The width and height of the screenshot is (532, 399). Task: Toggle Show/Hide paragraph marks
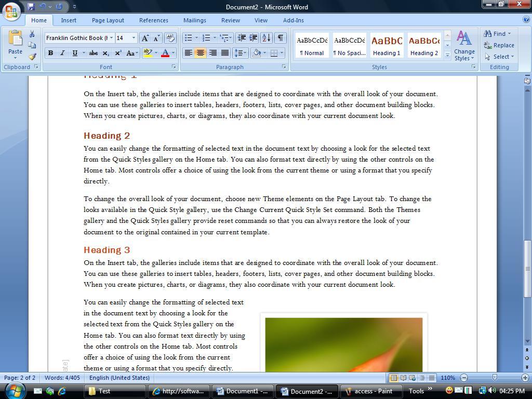coord(280,38)
